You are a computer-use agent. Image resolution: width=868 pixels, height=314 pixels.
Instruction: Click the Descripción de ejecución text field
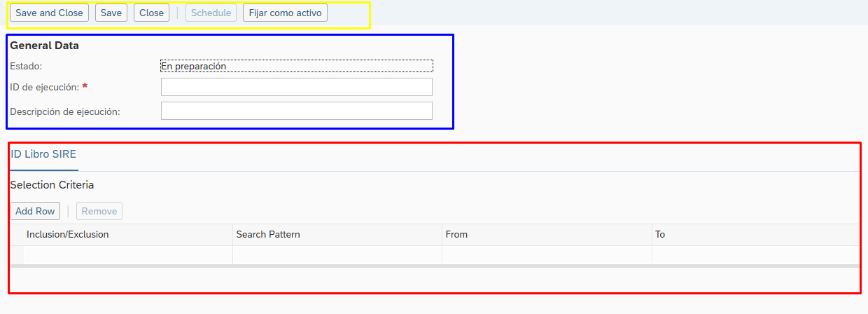pos(296,111)
